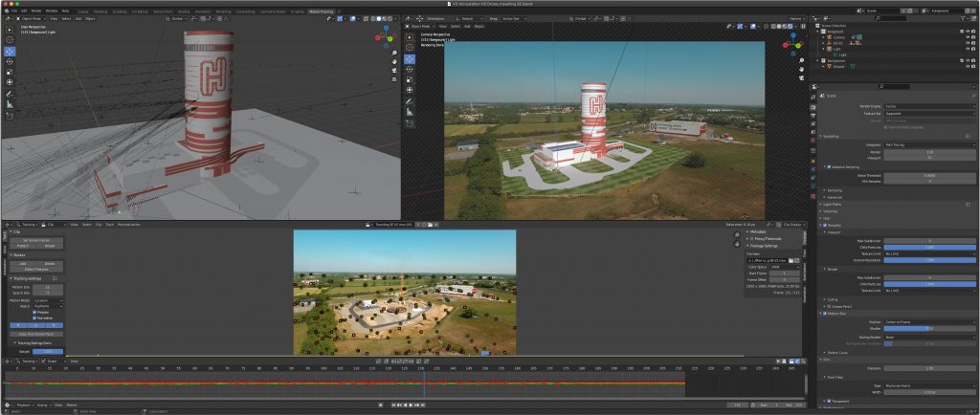Disable the Prepass tracking checkbox
The height and width of the screenshot is (415, 980).
[x=34, y=312]
